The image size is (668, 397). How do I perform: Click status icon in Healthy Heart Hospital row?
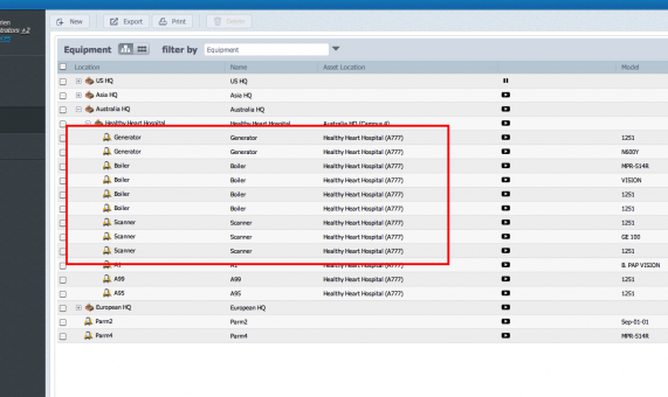(x=506, y=123)
